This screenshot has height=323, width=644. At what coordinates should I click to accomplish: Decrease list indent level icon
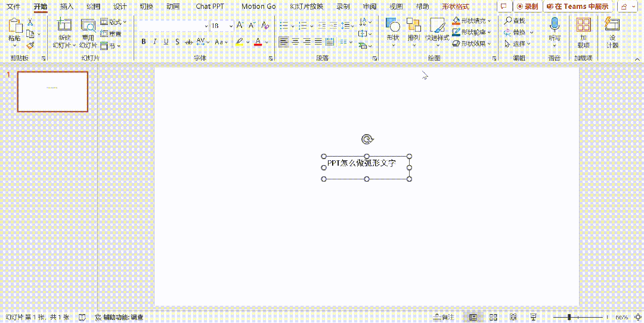(x=321, y=26)
